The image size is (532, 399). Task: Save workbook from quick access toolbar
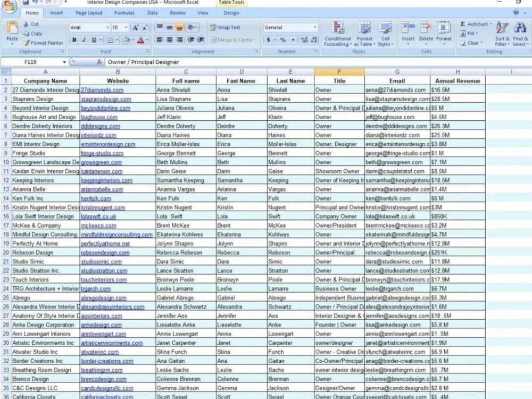(x=26, y=2)
